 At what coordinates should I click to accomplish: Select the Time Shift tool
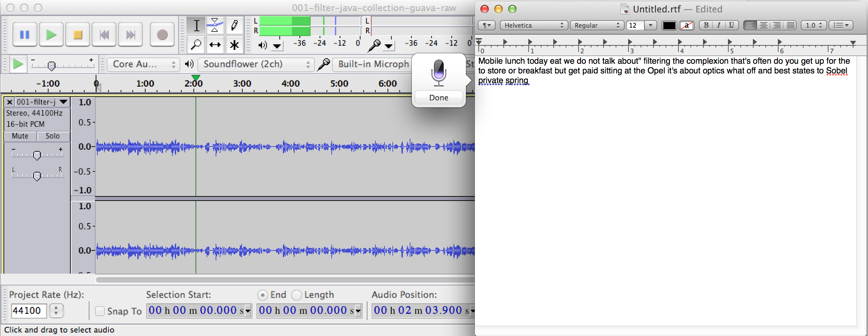[215, 45]
